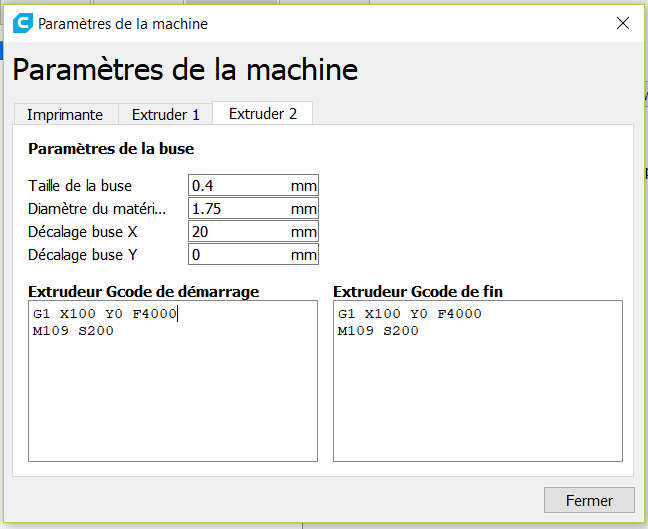This screenshot has height=529, width=648.
Task: Select the Extruder 2 tab
Action: coord(263,113)
